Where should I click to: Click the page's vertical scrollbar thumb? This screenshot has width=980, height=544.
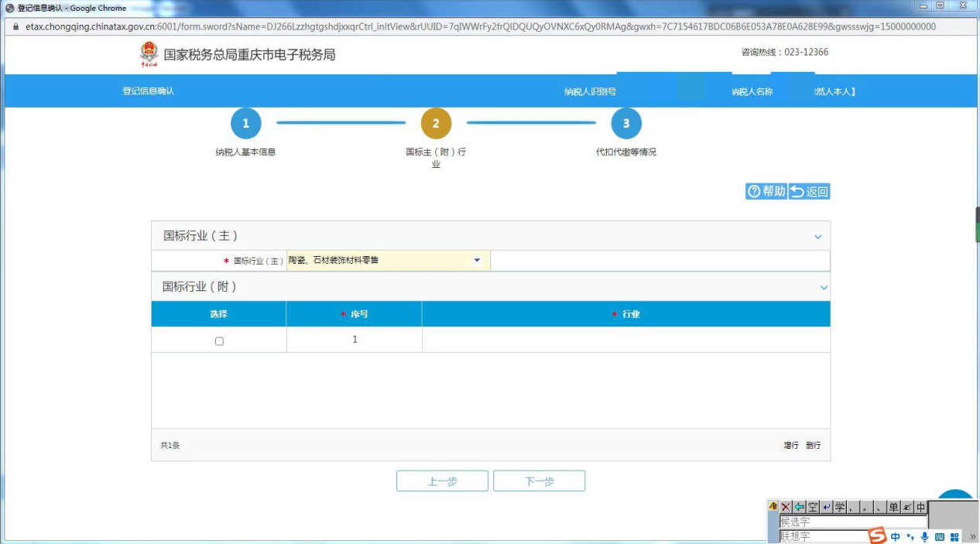point(977,226)
